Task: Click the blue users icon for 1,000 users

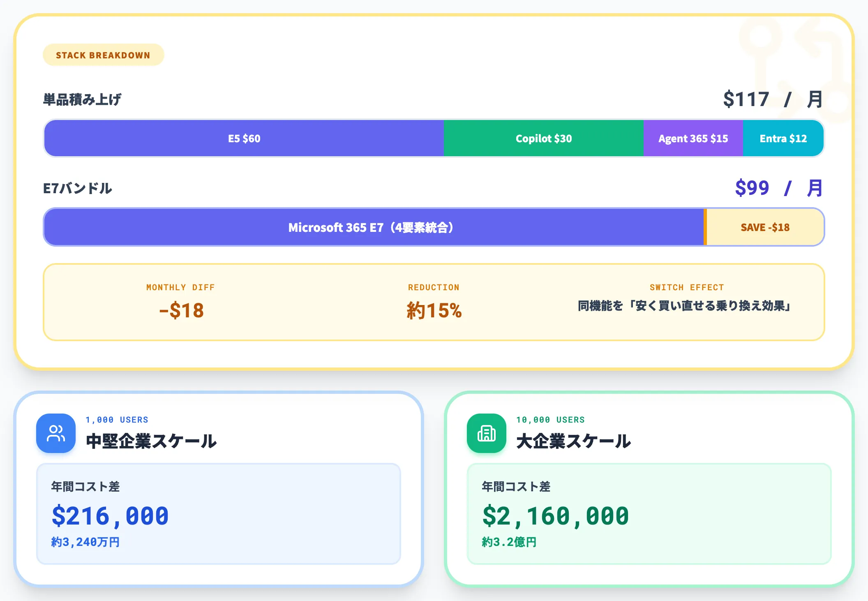Action: click(56, 433)
